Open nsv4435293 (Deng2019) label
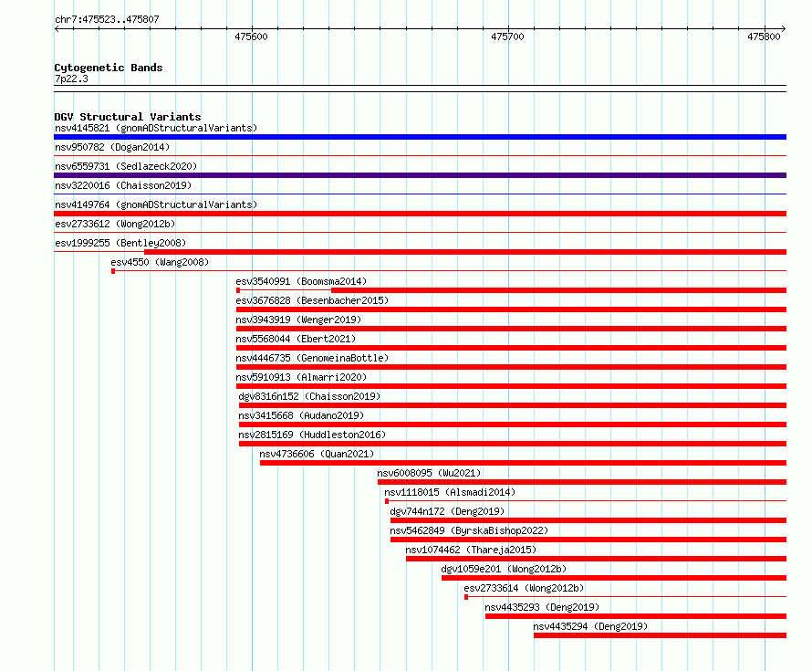Screen dimensions: 812x671 (x=542, y=607)
